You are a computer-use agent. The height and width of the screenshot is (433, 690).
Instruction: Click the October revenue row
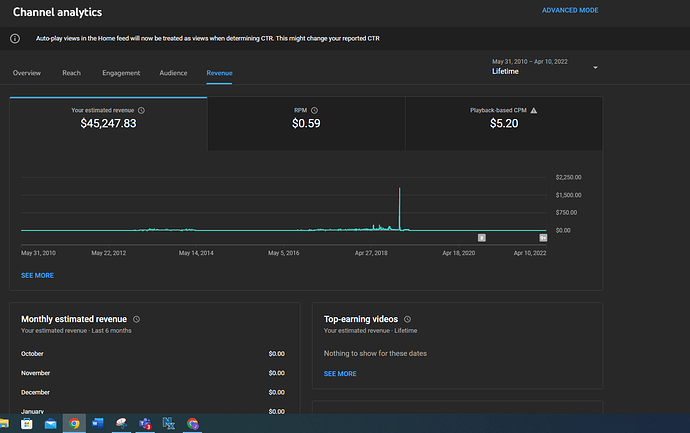click(x=153, y=354)
